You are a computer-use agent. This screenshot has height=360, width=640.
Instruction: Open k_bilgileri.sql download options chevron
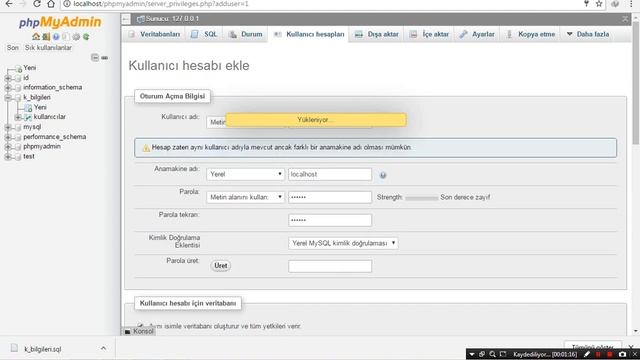pos(103,349)
